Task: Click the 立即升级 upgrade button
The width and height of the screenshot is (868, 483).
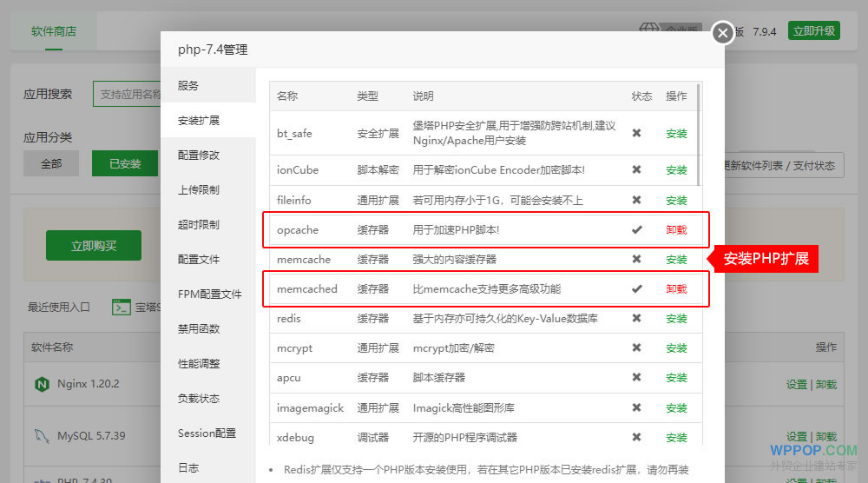Action: [x=813, y=31]
